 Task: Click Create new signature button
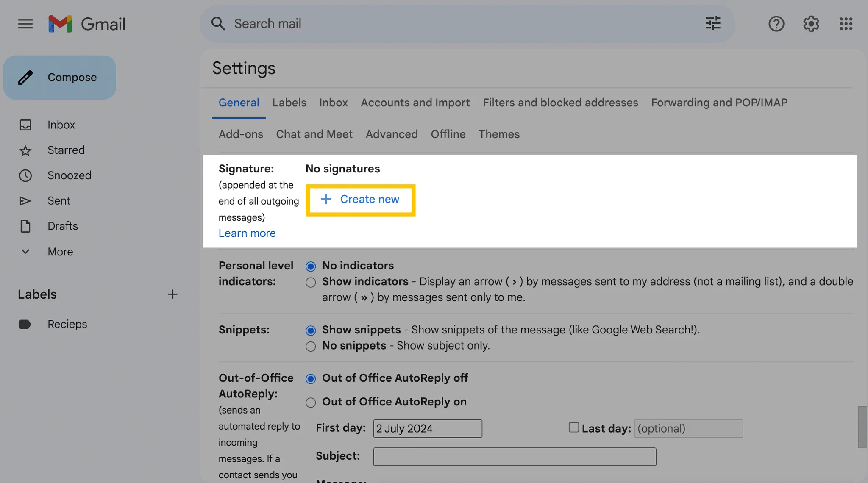coord(360,200)
